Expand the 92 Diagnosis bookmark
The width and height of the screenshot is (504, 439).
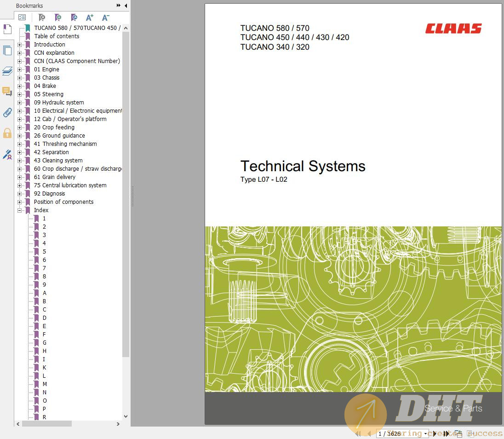19,194
